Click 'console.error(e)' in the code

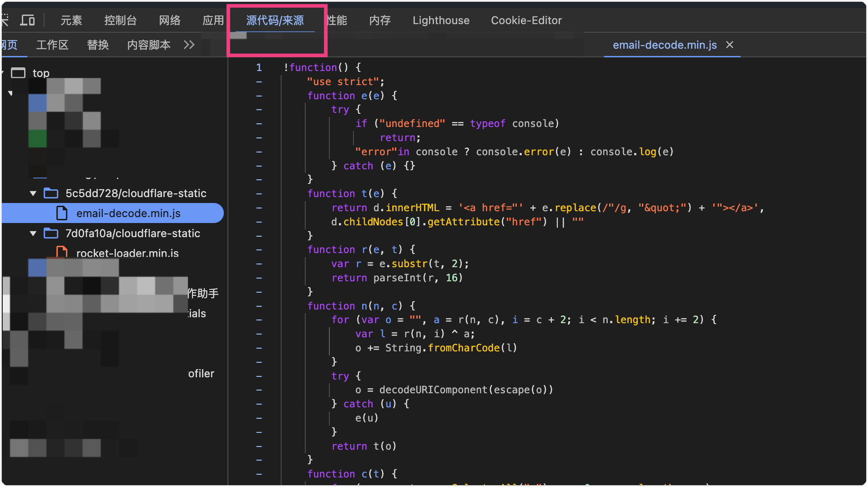523,152
